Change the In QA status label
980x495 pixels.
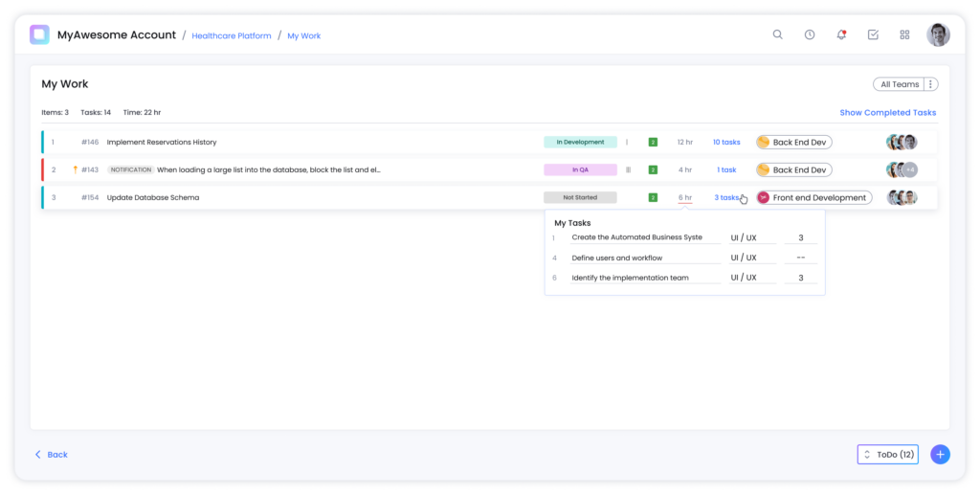click(580, 169)
